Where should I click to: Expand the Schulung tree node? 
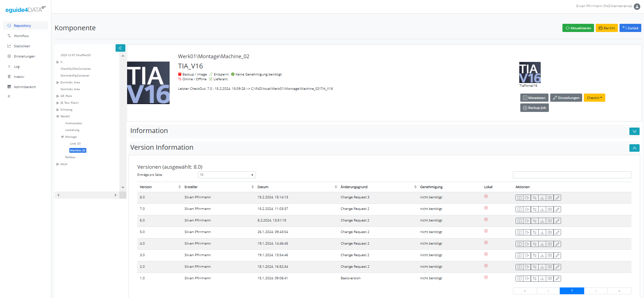(x=57, y=110)
